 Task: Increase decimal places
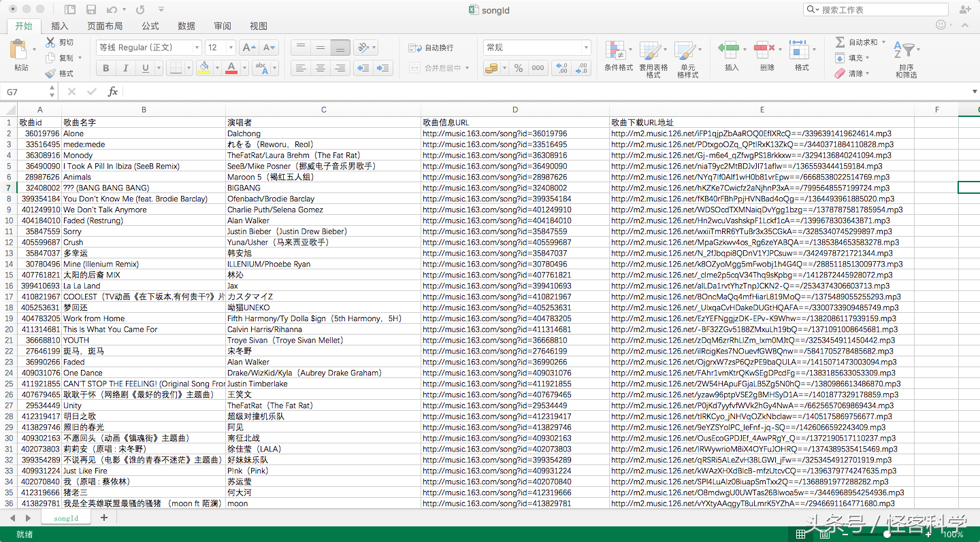(562, 68)
